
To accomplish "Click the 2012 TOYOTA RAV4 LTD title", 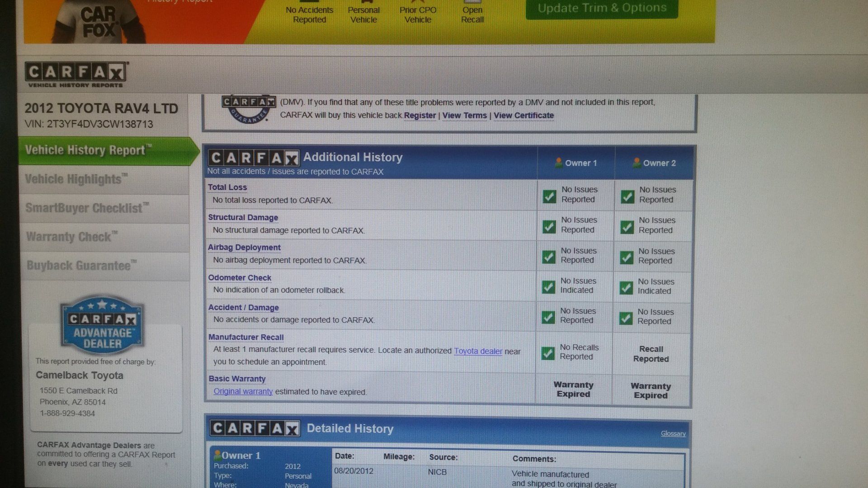I will point(101,108).
